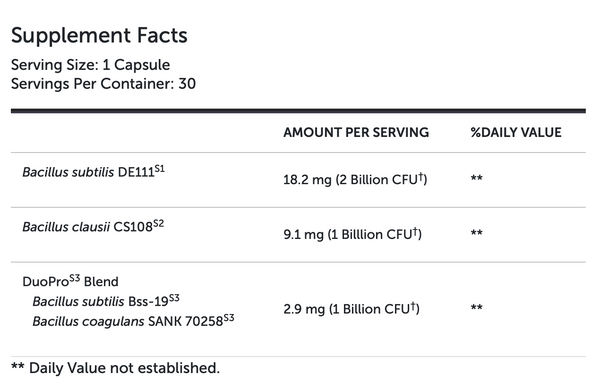Click daily value asterisks in CS108 row
This screenshot has height=391, width=600.
476,233
